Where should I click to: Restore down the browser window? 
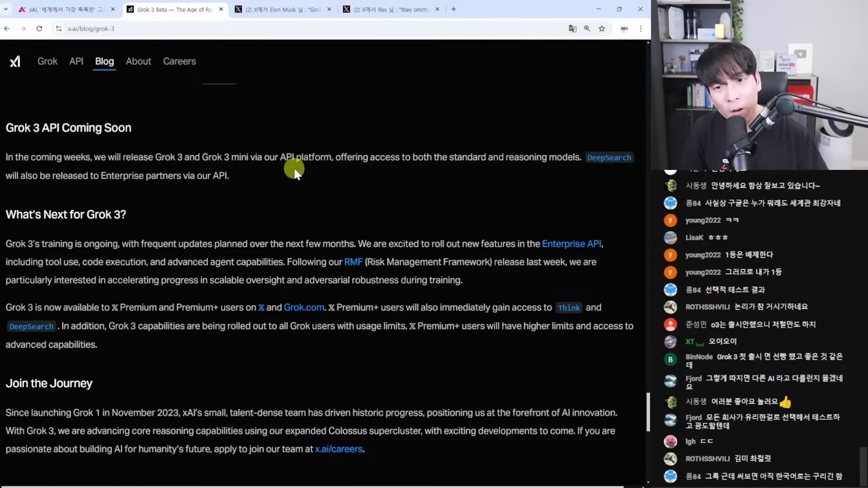pos(619,9)
